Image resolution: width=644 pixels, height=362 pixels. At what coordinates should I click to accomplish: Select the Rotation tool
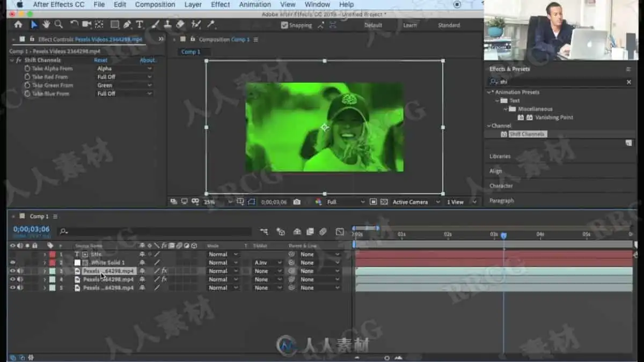pos(75,25)
